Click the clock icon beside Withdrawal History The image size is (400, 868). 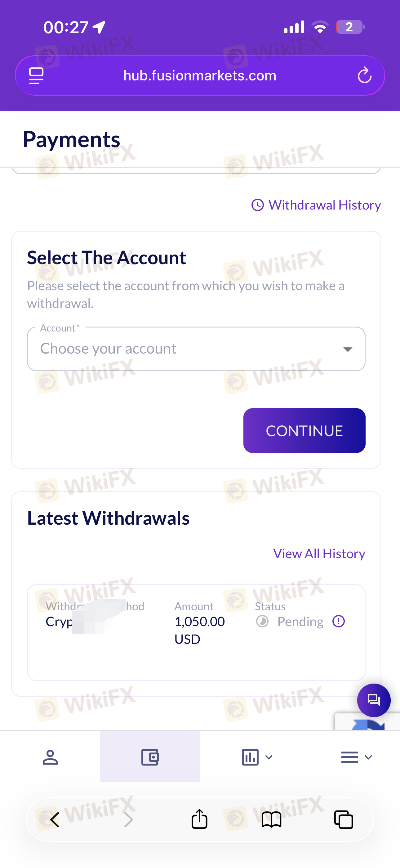258,205
